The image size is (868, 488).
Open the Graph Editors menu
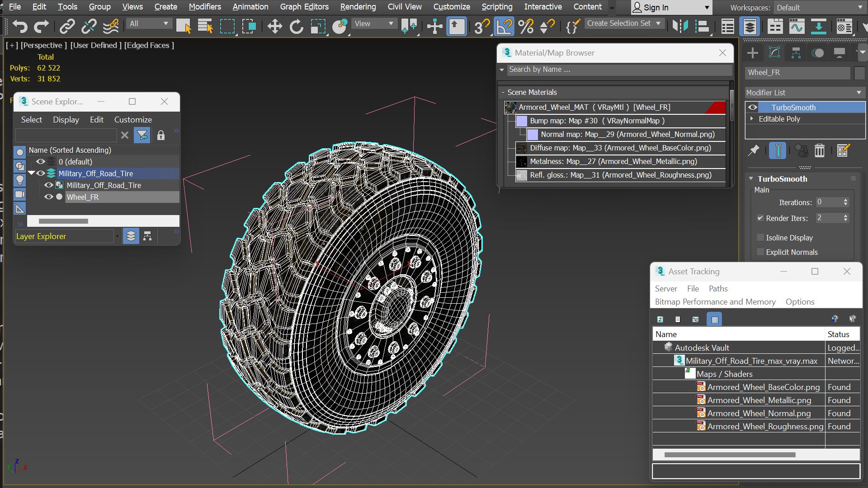304,7
